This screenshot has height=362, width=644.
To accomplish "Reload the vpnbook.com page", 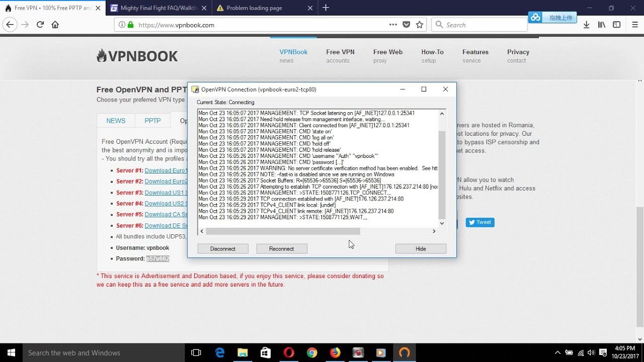I will (x=40, y=25).
